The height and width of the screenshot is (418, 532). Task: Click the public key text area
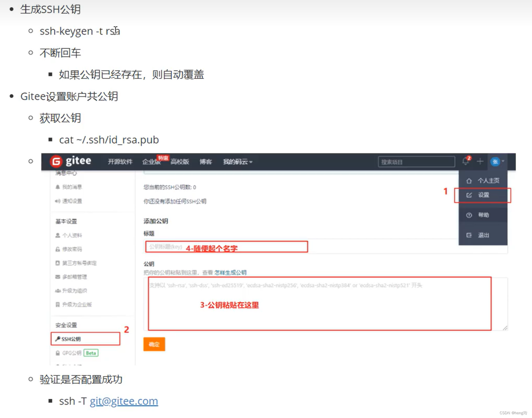tap(325, 304)
